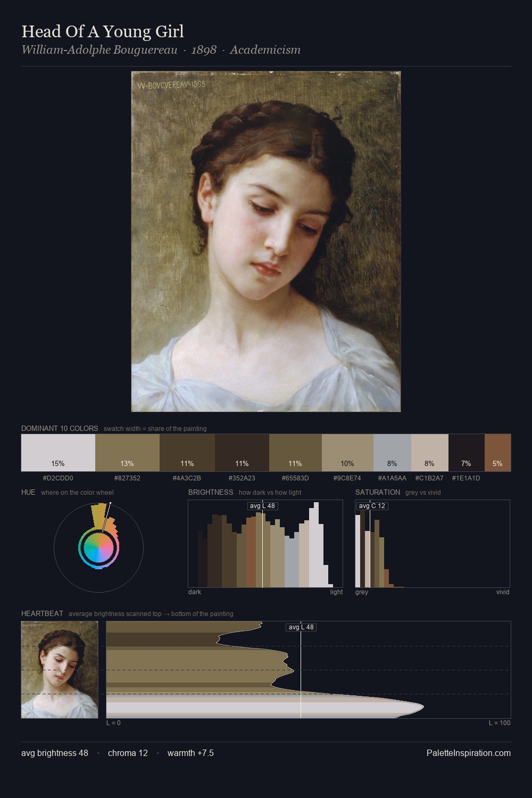The image size is (532, 798).
Task: Click the HUE section heading
Action: 28,492
